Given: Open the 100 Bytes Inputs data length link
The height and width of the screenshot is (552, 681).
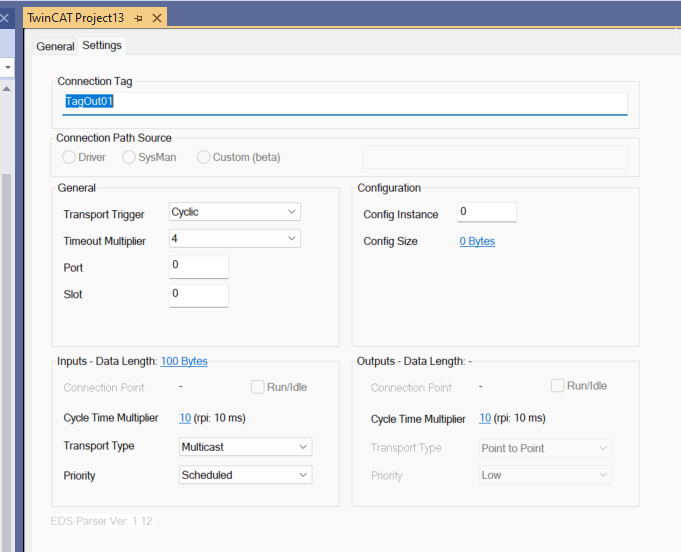Looking at the screenshot, I should pyautogui.click(x=184, y=361).
